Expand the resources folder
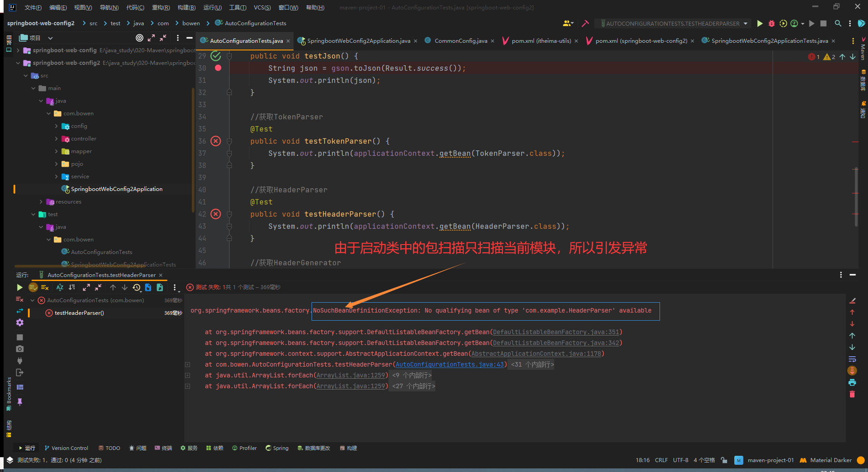 pos(41,202)
